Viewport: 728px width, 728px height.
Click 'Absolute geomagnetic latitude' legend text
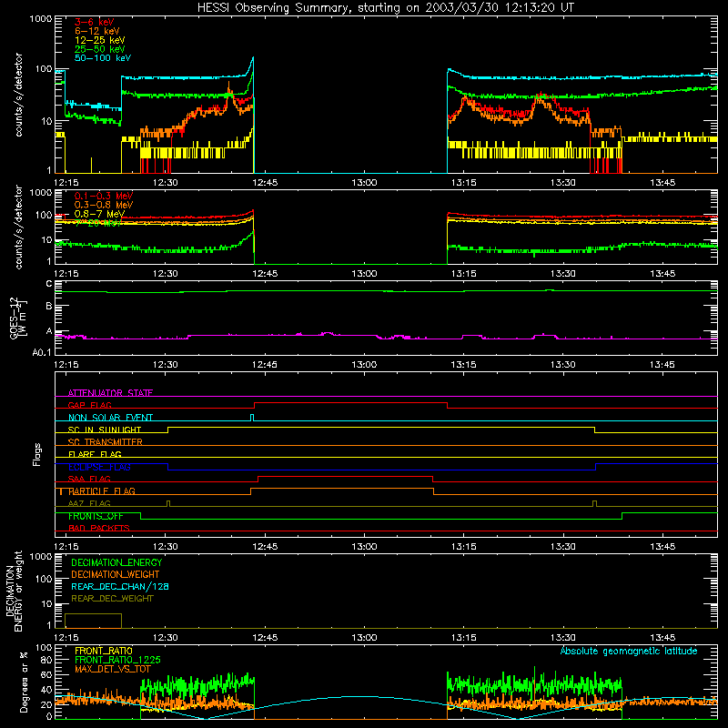pos(629,651)
